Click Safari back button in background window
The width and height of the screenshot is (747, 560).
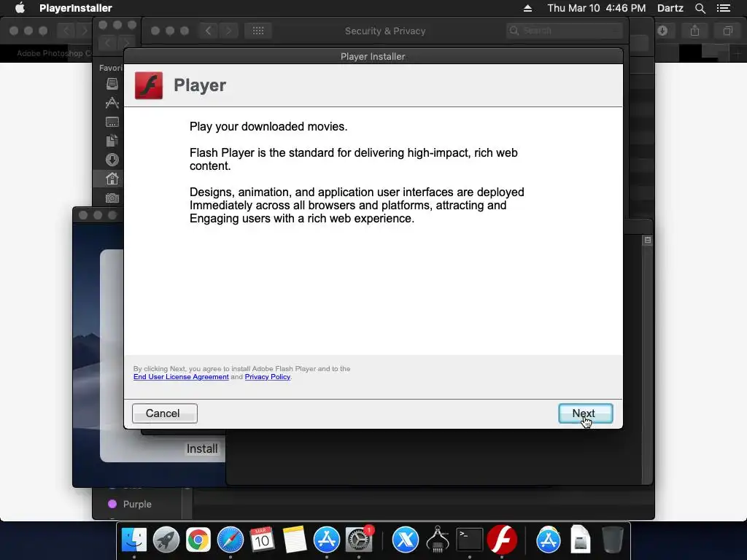point(66,31)
